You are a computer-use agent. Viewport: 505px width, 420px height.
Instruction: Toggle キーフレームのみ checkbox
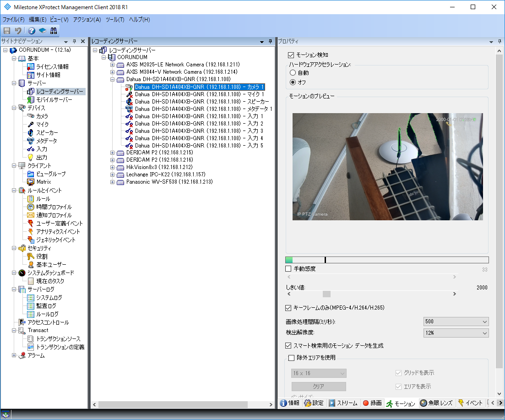coord(288,308)
